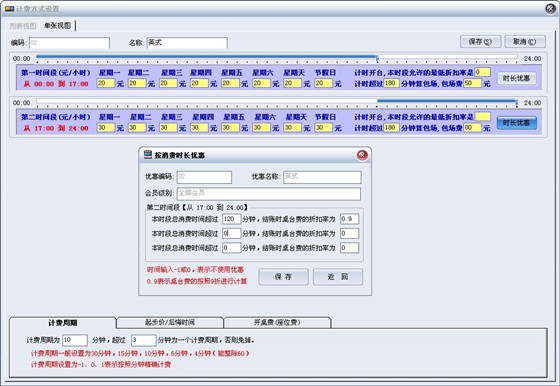The image size is (560, 386).
Task: Click the first period slider handle at 17:00
Action: [x=377, y=57]
